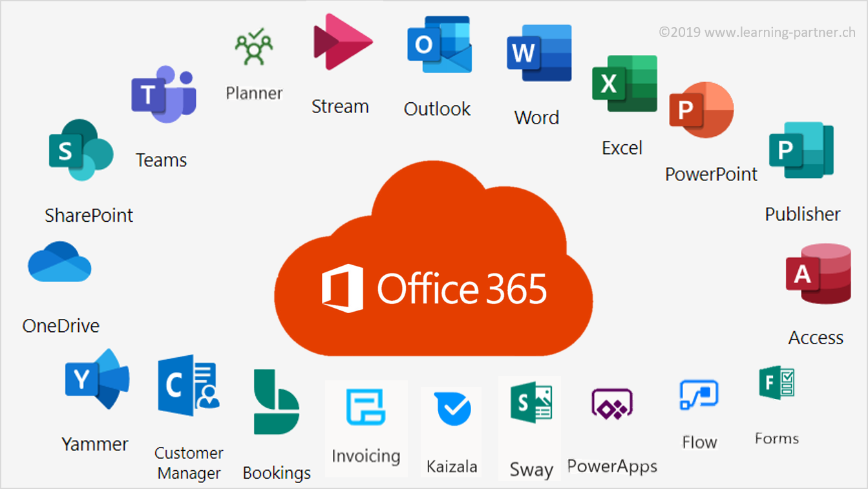Open the Customer Manager icon
This screenshot has height=489, width=868.
point(188,385)
